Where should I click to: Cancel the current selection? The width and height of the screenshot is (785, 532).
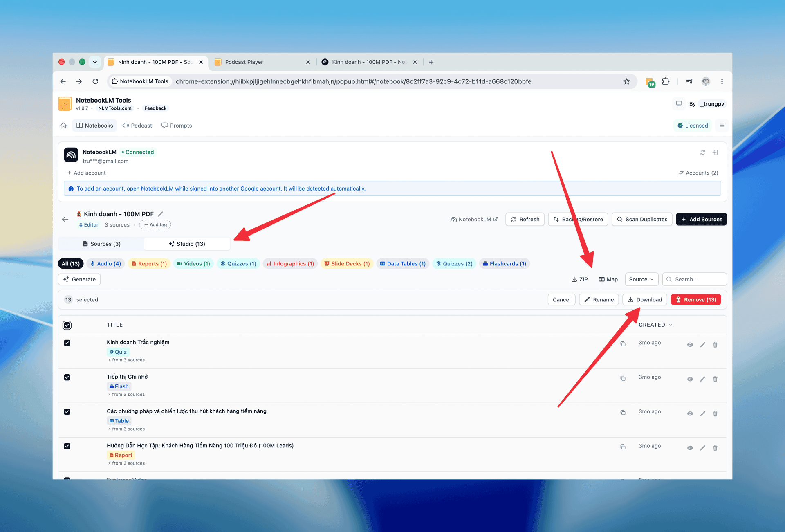coord(561,300)
